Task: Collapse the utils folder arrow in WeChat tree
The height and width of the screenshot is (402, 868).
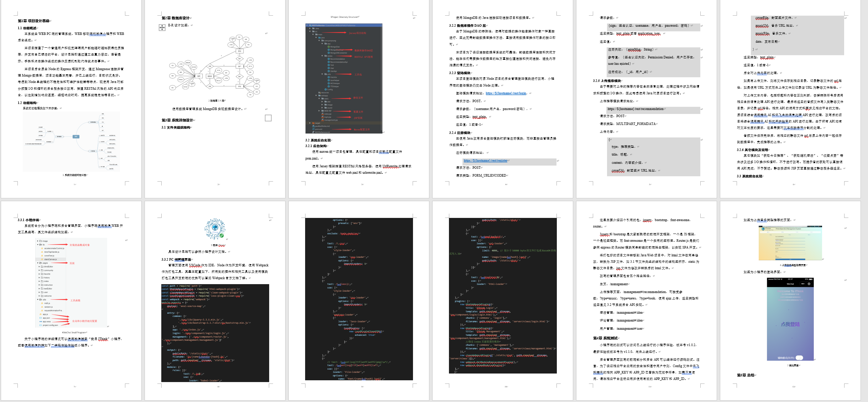Action: click(x=38, y=299)
